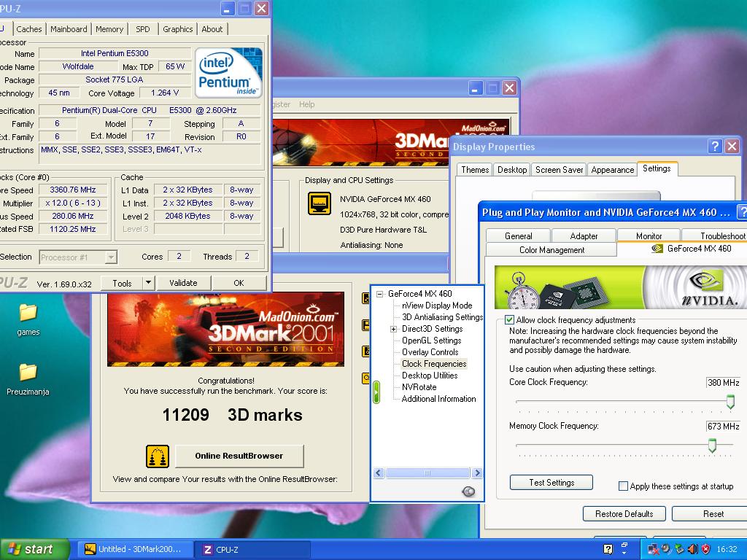Click the Intel Pentium inside logo

(228, 73)
